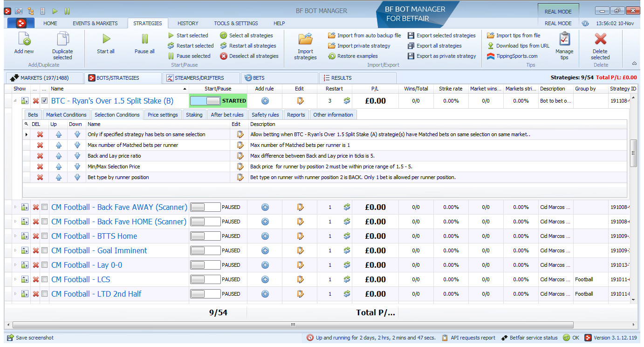644x347 pixels.
Task: Click the Duplicate selected icon
Action: 62,39
